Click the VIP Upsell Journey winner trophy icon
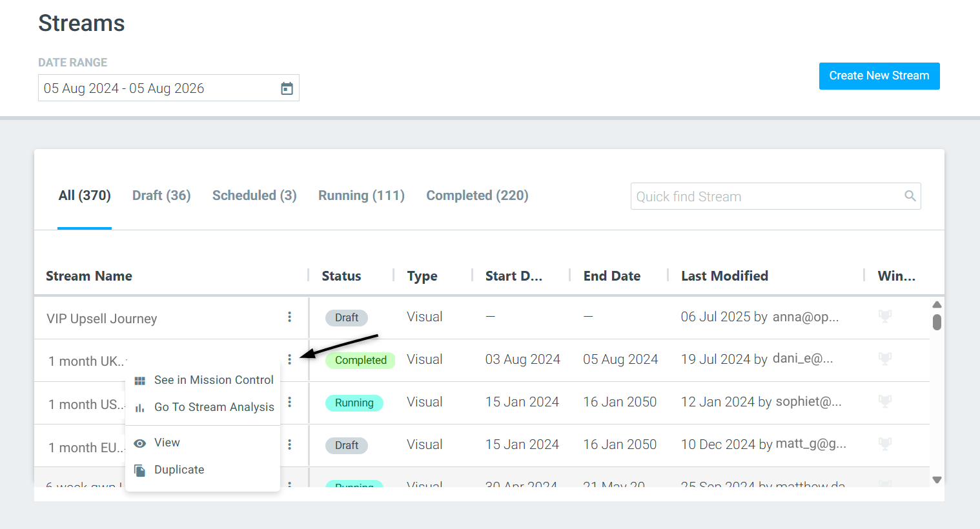 tap(885, 316)
